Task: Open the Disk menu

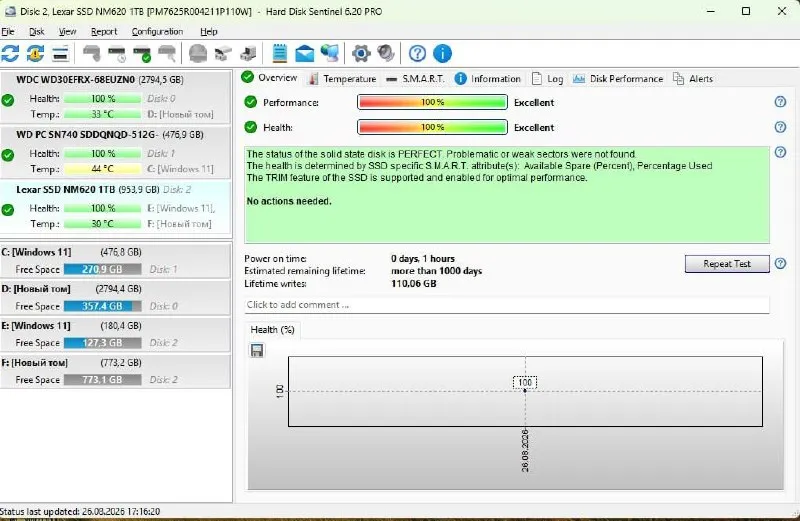Action: 36,32
